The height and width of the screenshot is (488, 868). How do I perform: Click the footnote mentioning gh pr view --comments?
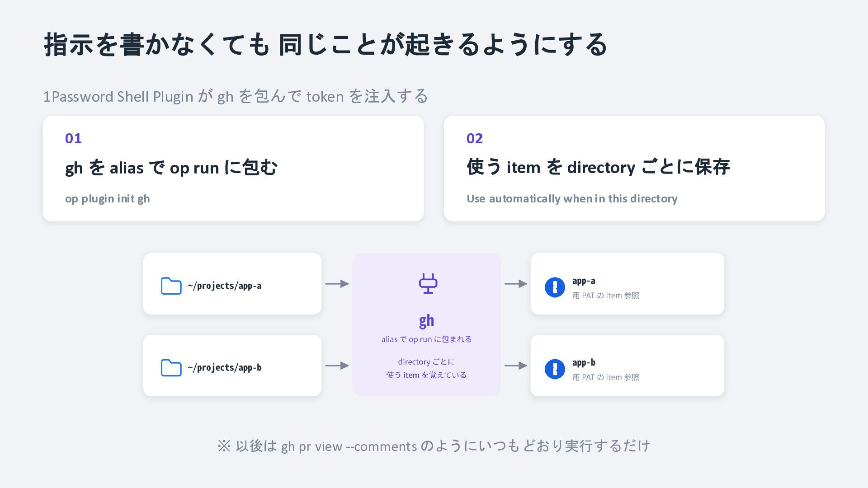point(434,446)
